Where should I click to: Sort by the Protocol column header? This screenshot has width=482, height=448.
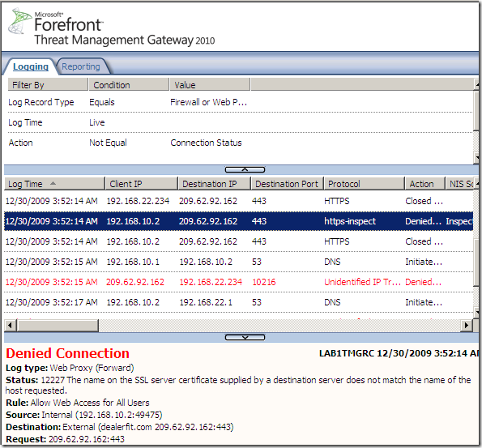[364, 184]
